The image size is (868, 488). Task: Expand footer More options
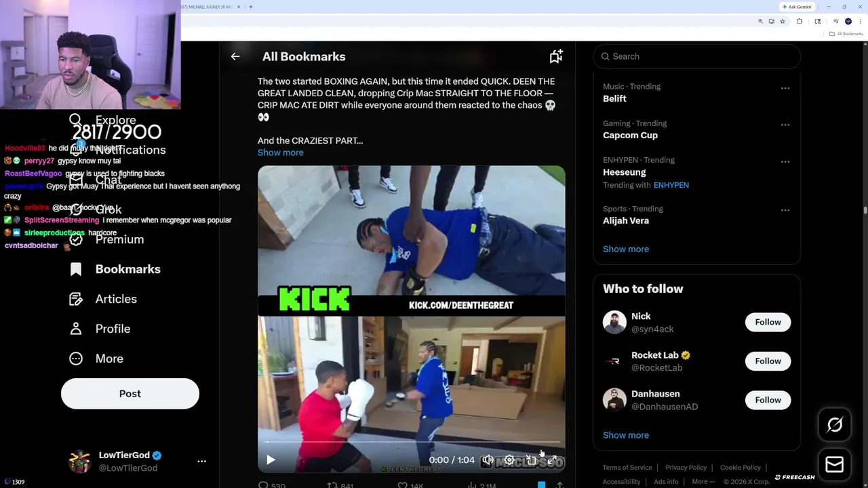click(x=703, y=482)
